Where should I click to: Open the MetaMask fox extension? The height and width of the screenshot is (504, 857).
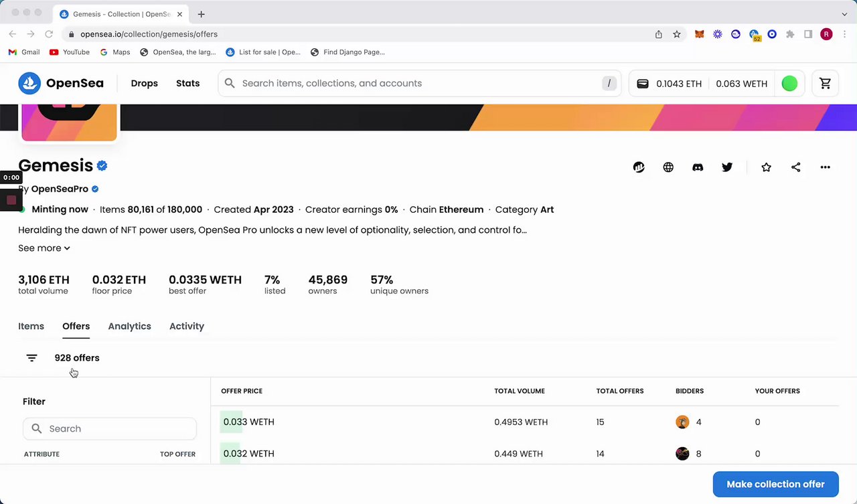(700, 34)
